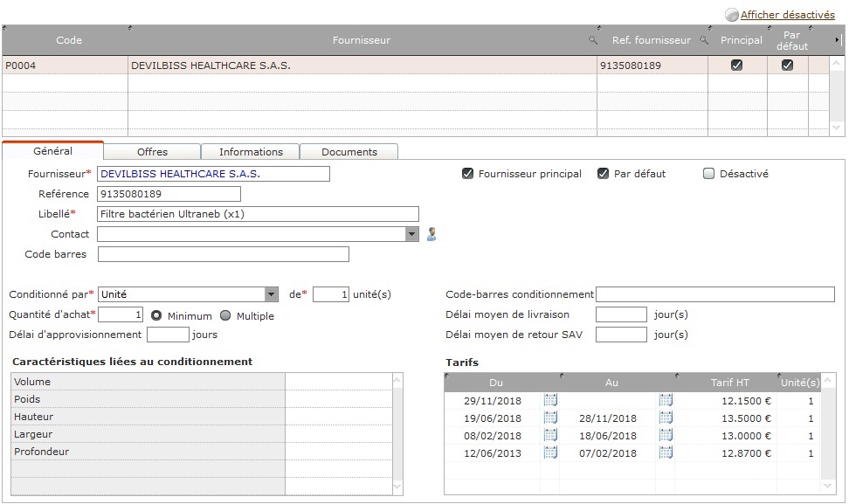
Task: Uncheck Fournisseur principal checkbox
Action: (x=468, y=174)
